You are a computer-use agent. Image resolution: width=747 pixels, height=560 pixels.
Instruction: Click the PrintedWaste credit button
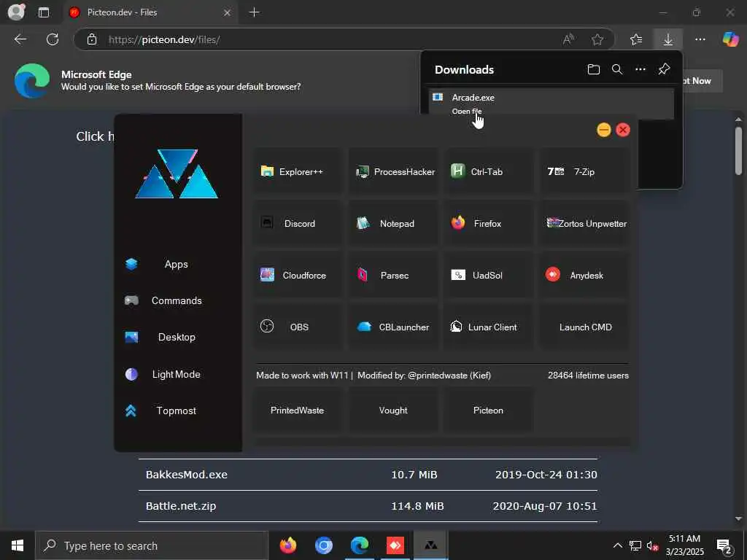(296, 410)
